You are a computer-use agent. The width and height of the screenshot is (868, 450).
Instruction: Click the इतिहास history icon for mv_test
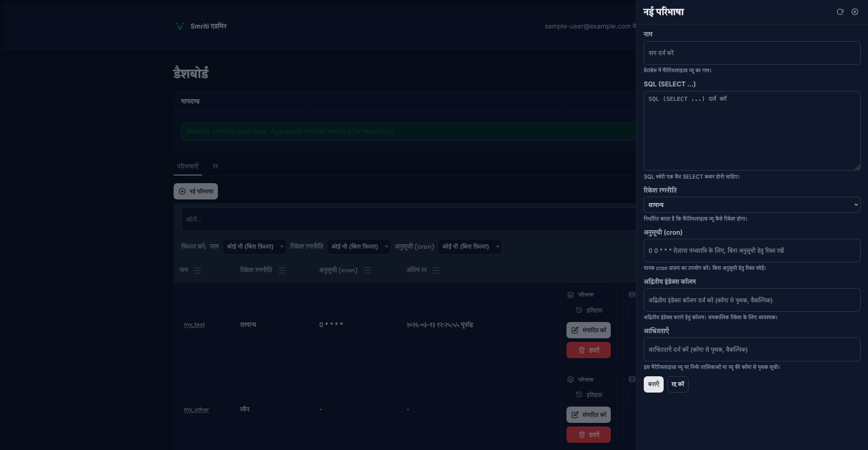click(x=579, y=310)
